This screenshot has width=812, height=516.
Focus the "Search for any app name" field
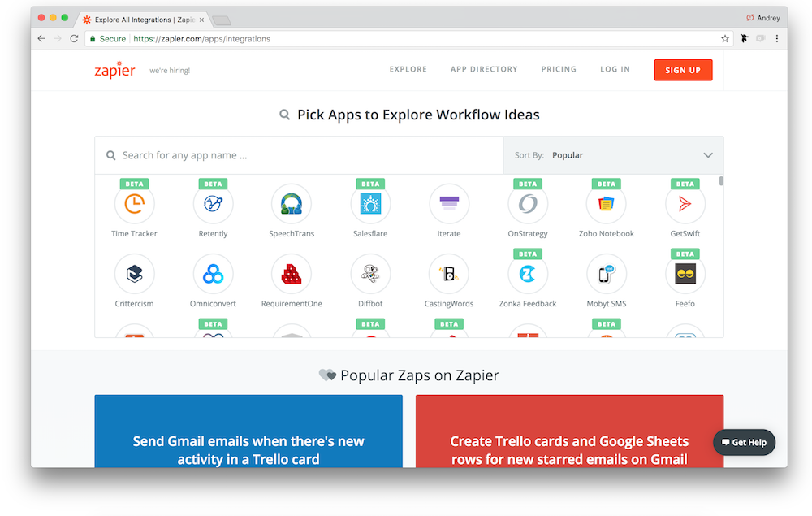point(299,155)
